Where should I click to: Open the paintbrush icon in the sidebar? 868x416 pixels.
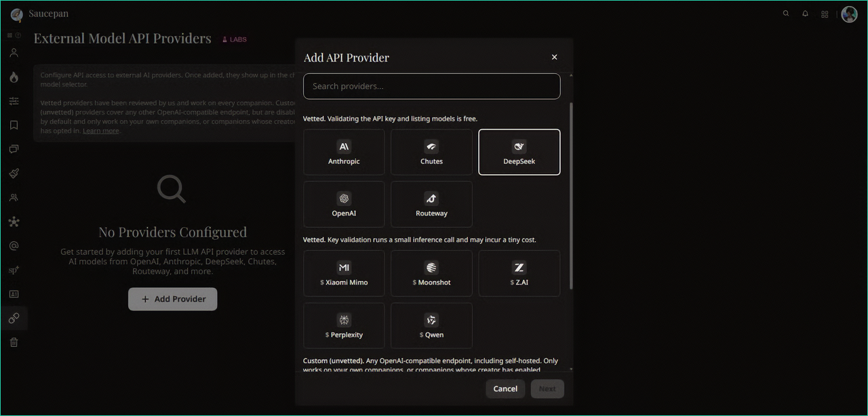point(14,173)
